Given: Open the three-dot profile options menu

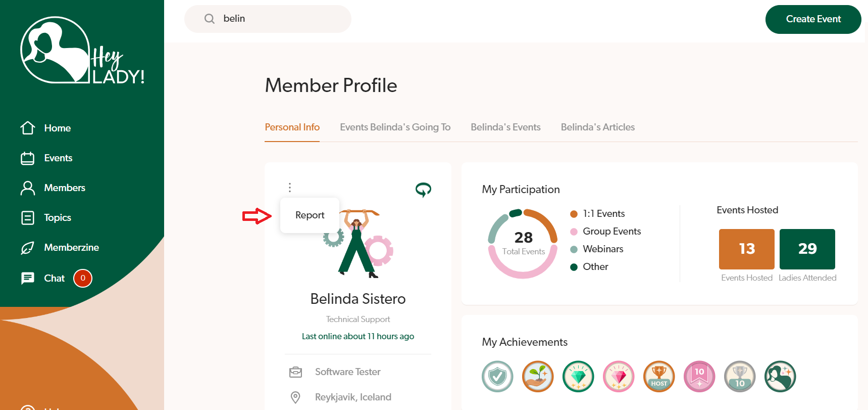Looking at the screenshot, I should [x=290, y=188].
